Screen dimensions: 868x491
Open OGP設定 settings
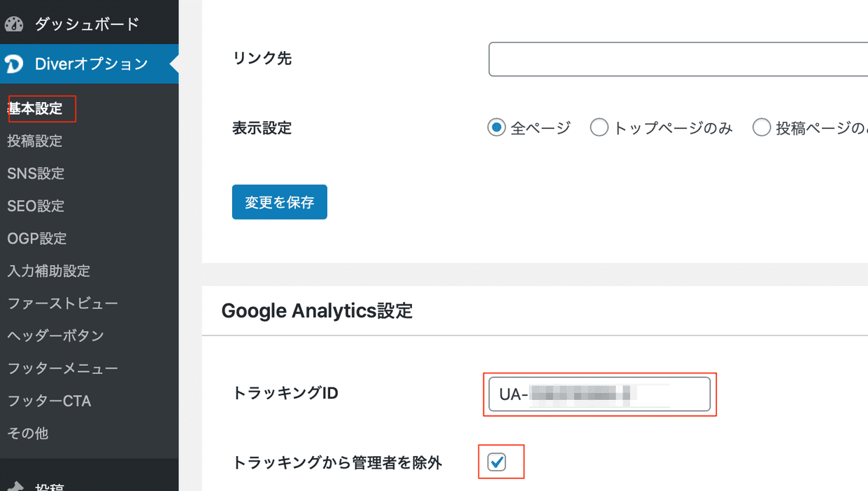[37, 239]
